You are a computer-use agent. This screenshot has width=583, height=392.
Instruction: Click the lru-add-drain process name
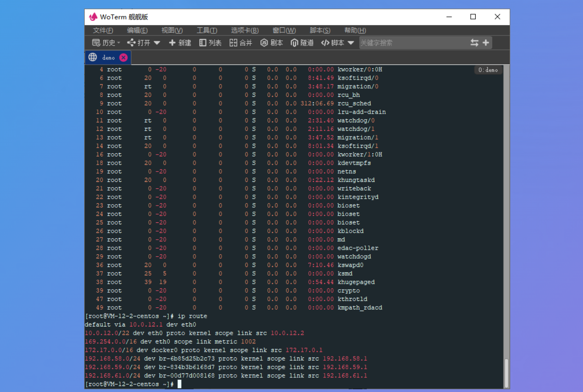pos(362,112)
